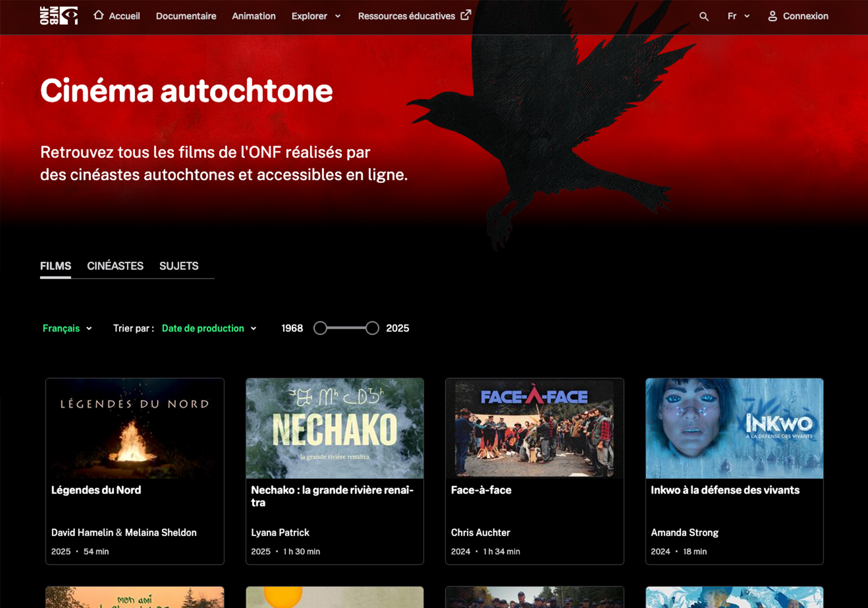This screenshot has height=608, width=868.
Task: Click the user profile icon beside Connexion
Action: point(772,16)
